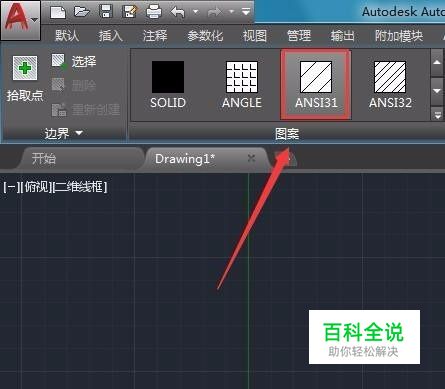Click the 删除 boundary objects button

coord(74,86)
